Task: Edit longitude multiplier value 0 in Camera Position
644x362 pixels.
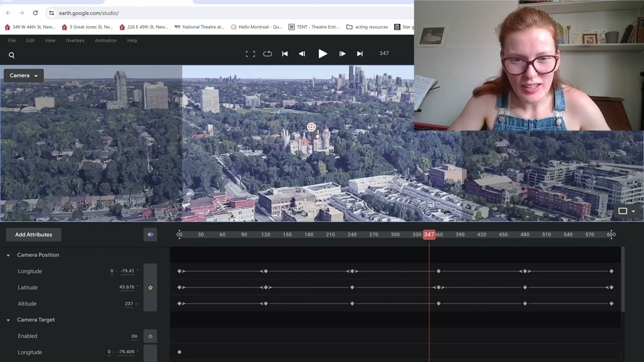Action: tap(112, 271)
